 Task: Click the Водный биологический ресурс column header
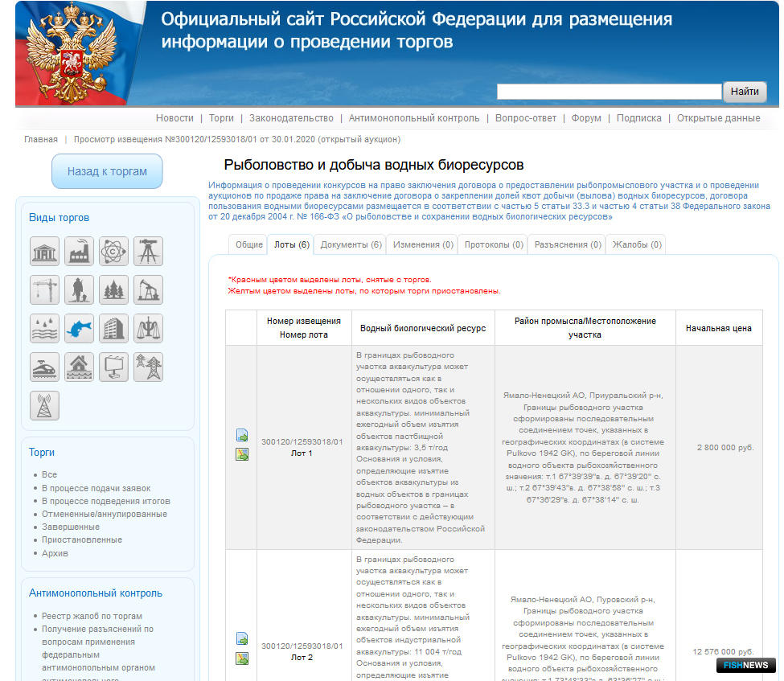(x=423, y=329)
